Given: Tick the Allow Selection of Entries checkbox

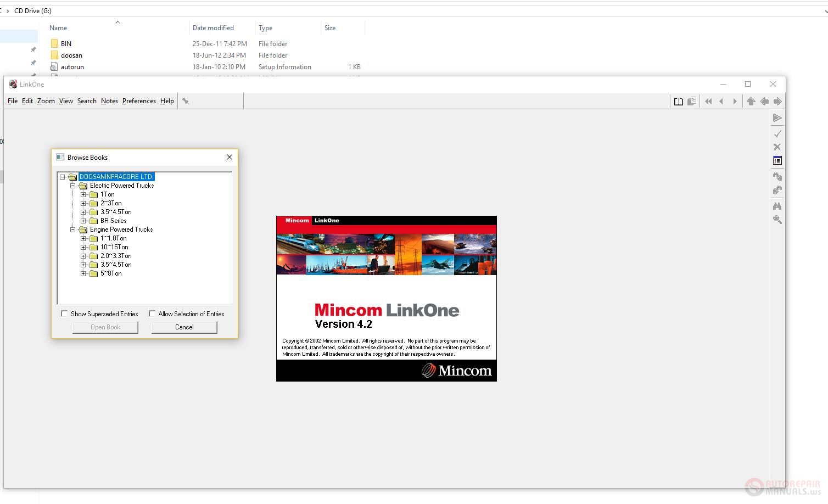Looking at the screenshot, I should pos(152,314).
